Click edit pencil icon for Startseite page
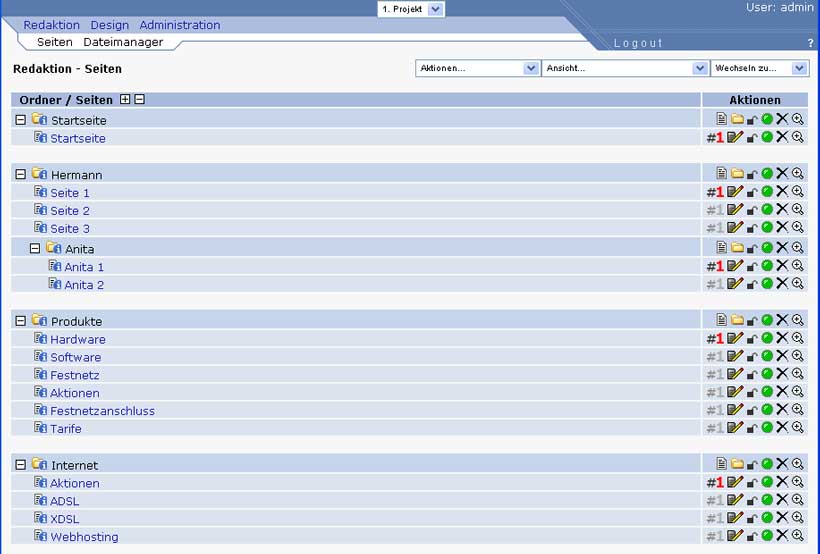The width and height of the screenshot is (820, 554). [x=735, y=137]
